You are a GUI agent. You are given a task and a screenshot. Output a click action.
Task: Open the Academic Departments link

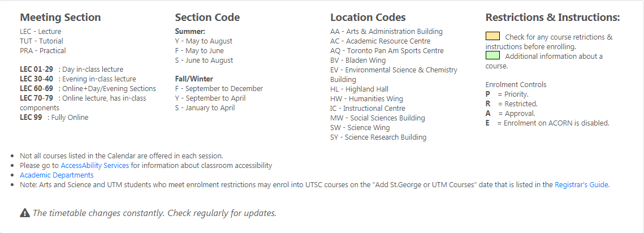point(57,175)
